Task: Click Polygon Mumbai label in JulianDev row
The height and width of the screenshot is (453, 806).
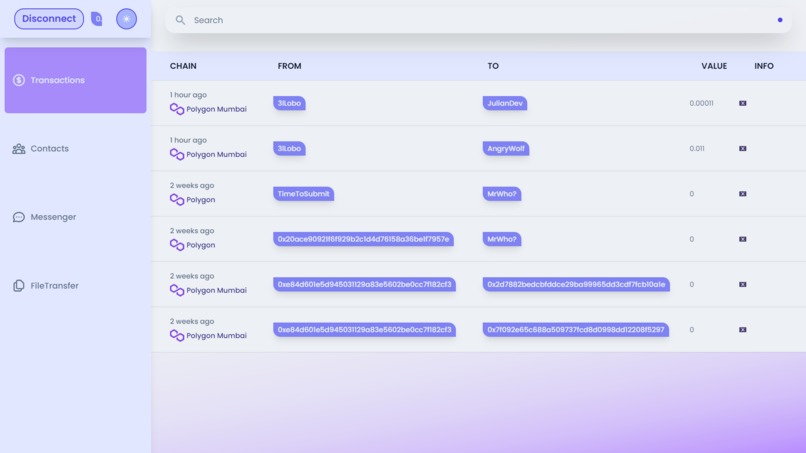Action: 216,109
